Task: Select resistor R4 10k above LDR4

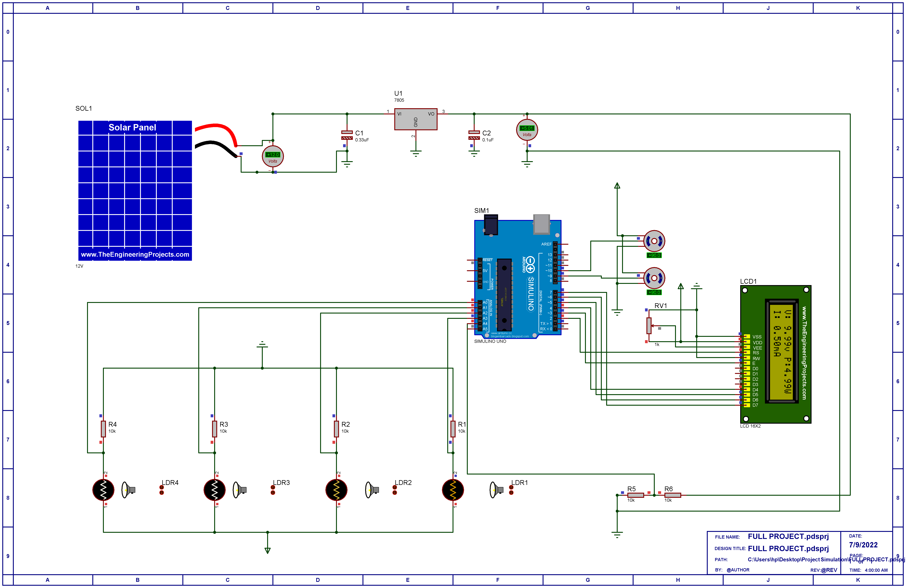Action: [x=103, y=429]
